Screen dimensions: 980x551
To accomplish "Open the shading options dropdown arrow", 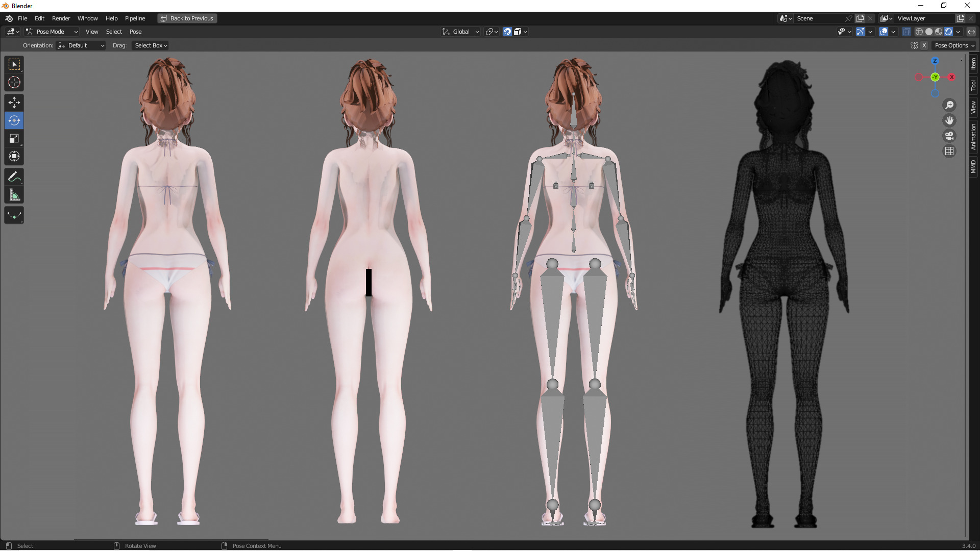I will [x=958, y=32].
